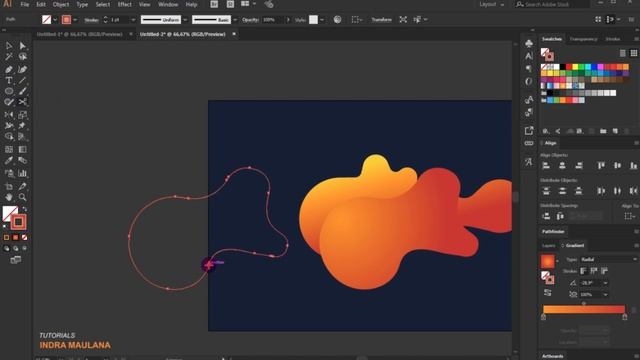Viewport: 640px width, 360px height.
Task: Open Layout workspace switcher dropdown
Action: (x=491, y=4)
